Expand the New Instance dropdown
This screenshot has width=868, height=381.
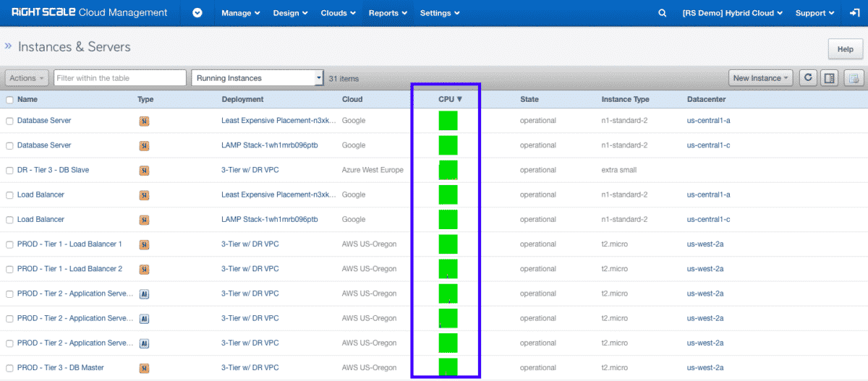point(761,78)
